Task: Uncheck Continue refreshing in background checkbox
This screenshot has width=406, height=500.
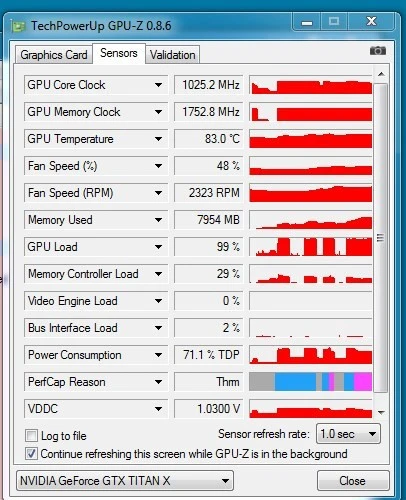Action: pyautogui.click(x=31, y=454)
